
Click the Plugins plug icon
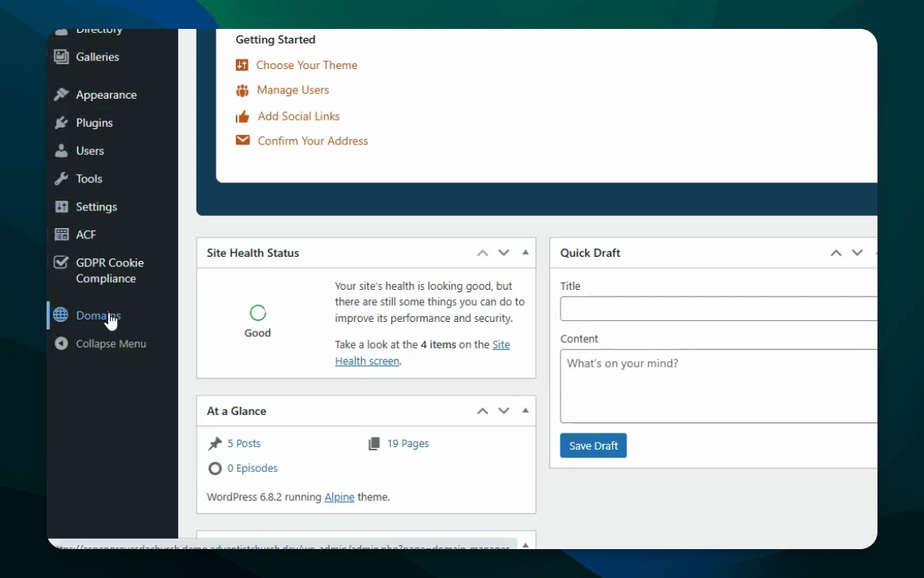click(x=61, y=123)
